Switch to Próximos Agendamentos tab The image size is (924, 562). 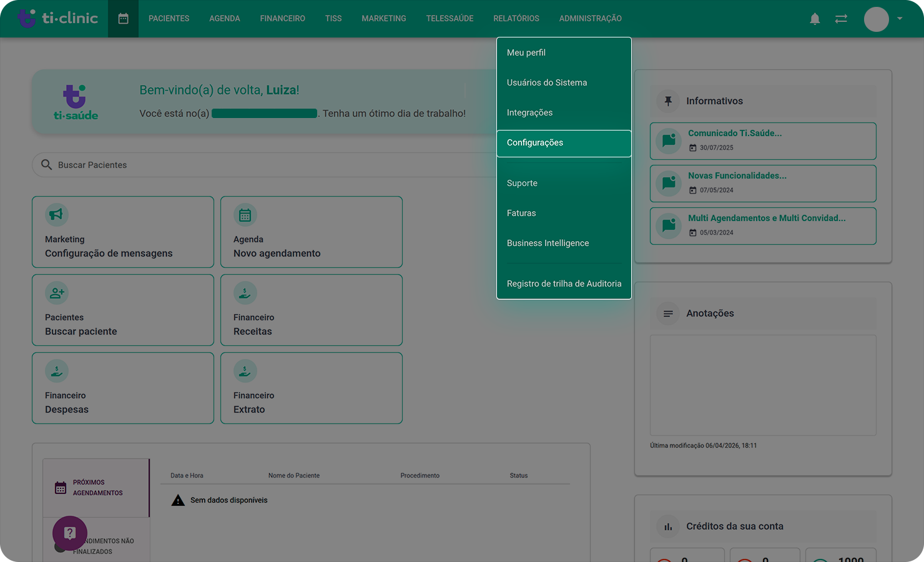96,488
